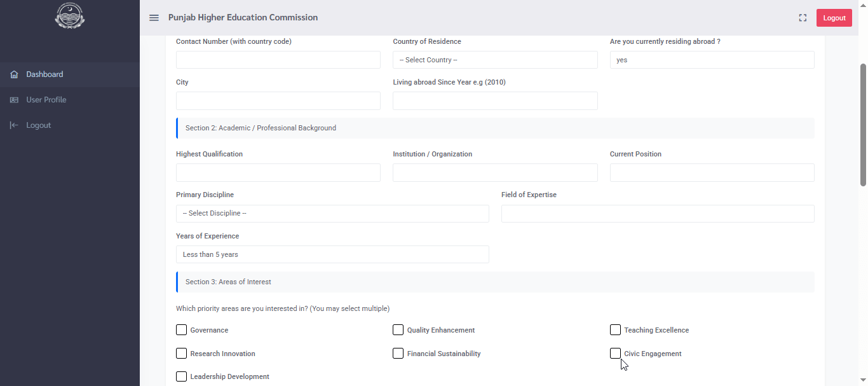Viewport: 868px width, 386px height.
Task: Click the Punjab Higher Education Commission title
Action: coord(243,18)
